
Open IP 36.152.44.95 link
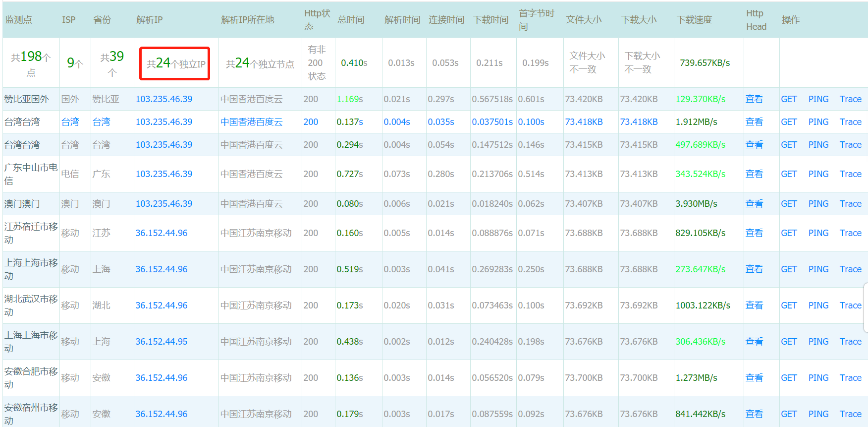tap(162, 342)
